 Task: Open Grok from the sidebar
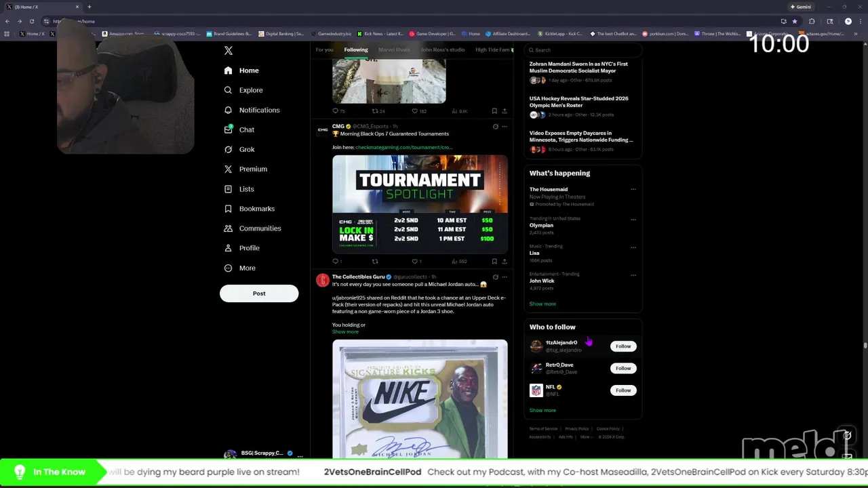pos(239,149)
